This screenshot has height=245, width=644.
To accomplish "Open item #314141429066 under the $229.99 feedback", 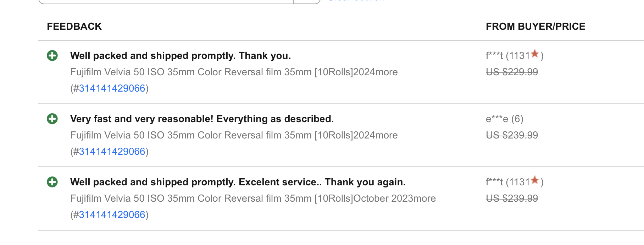I will point(112,88).
